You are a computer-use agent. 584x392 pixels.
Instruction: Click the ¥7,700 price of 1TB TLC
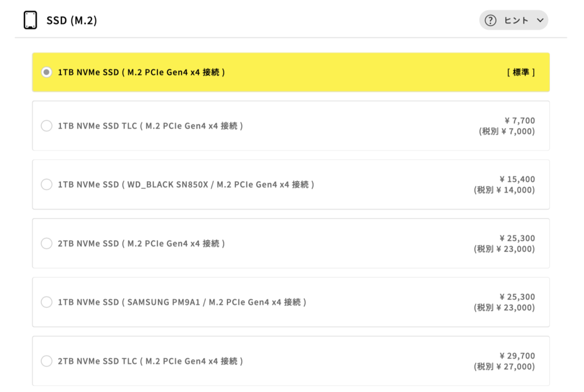pos(520,120)
